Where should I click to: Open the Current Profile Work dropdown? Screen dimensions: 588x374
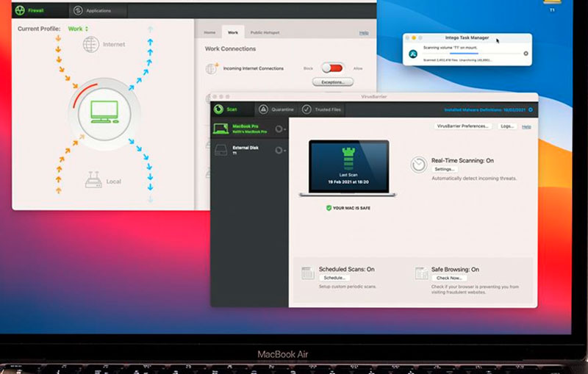pos(78,29)
